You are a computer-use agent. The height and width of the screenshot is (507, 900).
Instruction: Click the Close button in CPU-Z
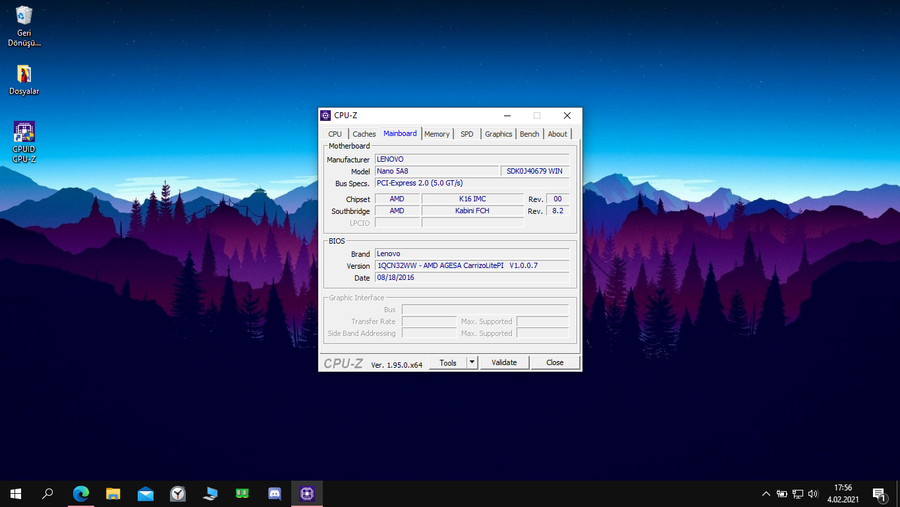pos(554,363)
